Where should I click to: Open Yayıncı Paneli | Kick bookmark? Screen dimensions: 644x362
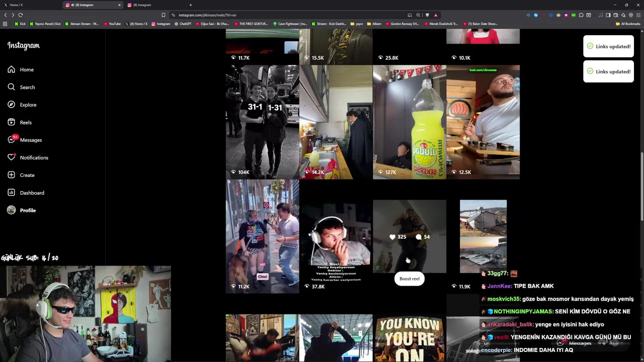(x=45, y=24)
